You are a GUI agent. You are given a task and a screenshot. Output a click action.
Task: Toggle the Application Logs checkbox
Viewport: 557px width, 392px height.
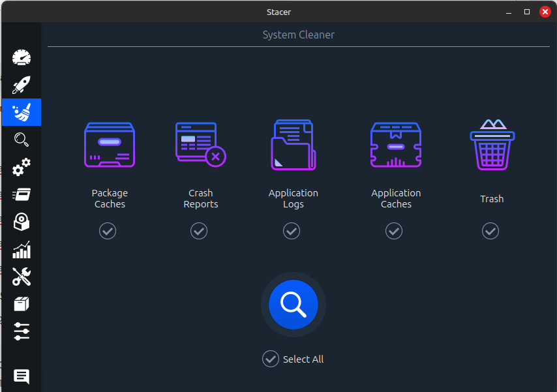292,231
